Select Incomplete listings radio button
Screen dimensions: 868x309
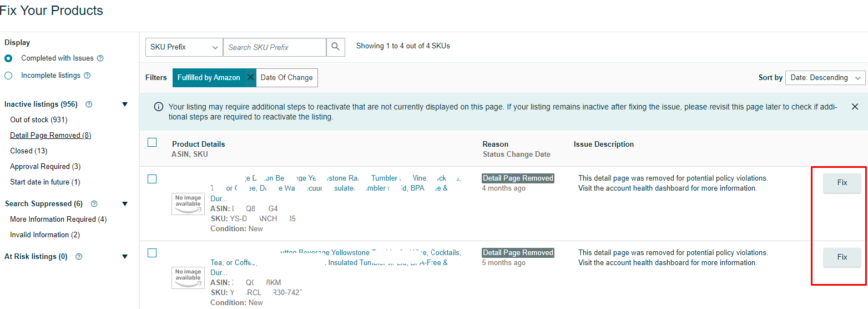(x=8, y=76)
